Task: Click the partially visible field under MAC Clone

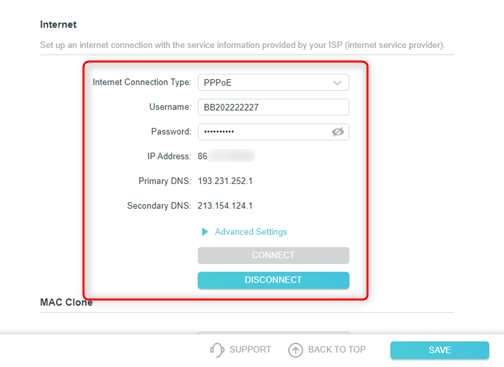Action: coord(273,333)
